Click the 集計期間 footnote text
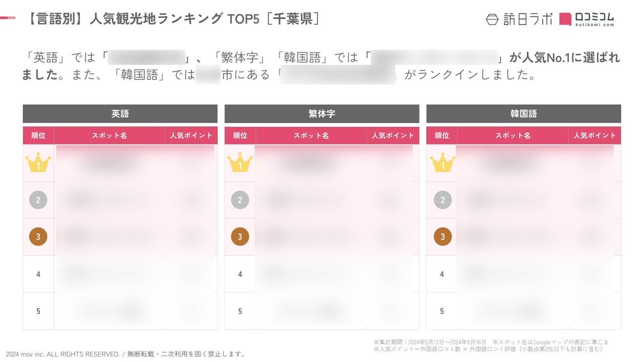This screenshot has width=644, height=362. click(430, 342)
